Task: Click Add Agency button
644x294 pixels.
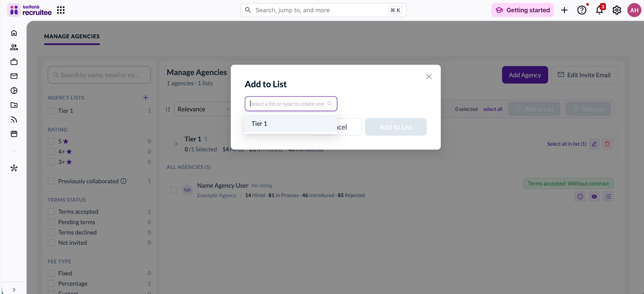Action: pos(525,75)
